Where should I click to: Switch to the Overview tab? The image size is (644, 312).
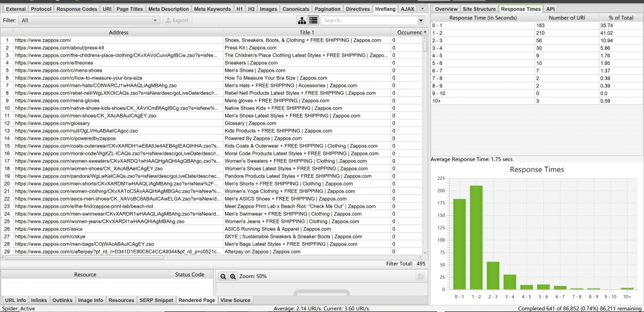[x=446, y=9]
